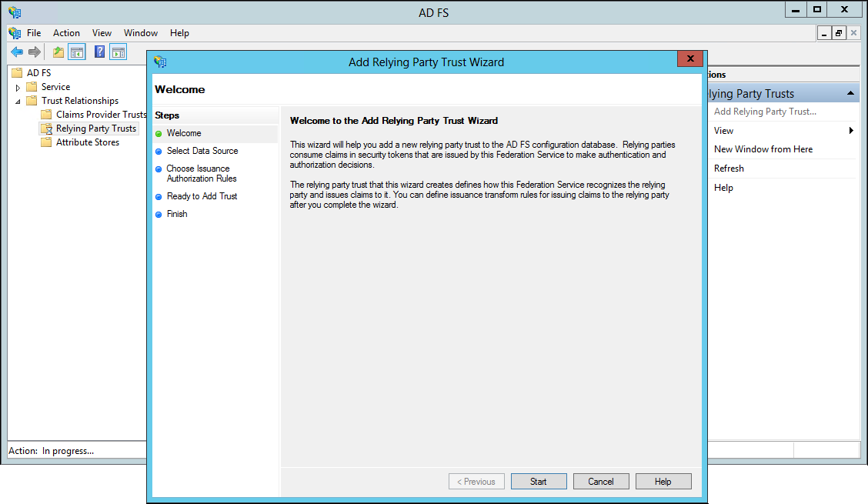Image resolution: width=868 pixels, height=504 pixels.
Task: Click the AD FS root folder icon
Action: click(17, 72)
